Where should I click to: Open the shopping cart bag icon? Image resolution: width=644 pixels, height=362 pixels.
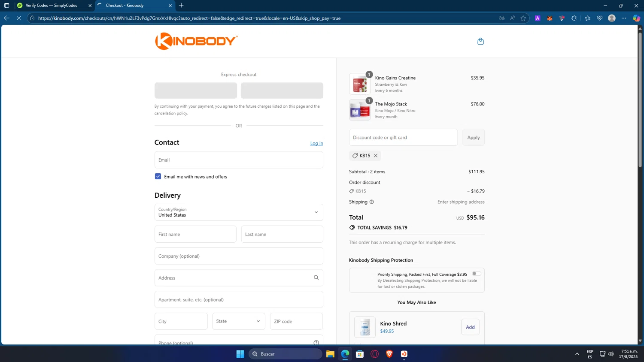pyautogui.click(x=480, y=41)
